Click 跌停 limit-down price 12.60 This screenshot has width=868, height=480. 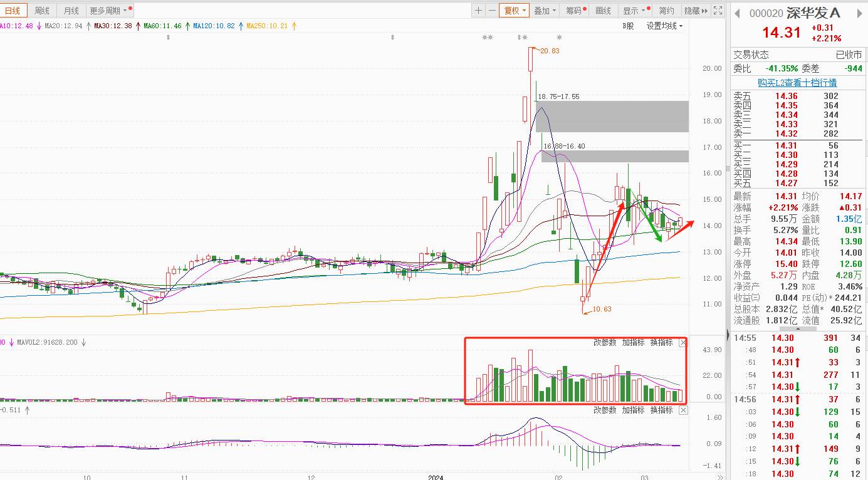coord(850,264)
